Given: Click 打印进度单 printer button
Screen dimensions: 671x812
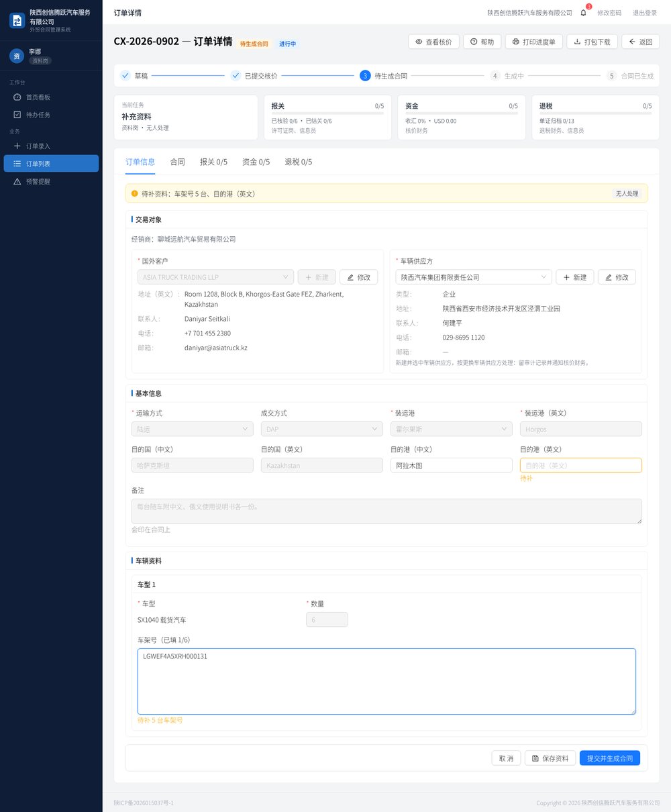Looking at the screenshot, I should [533, 42].
